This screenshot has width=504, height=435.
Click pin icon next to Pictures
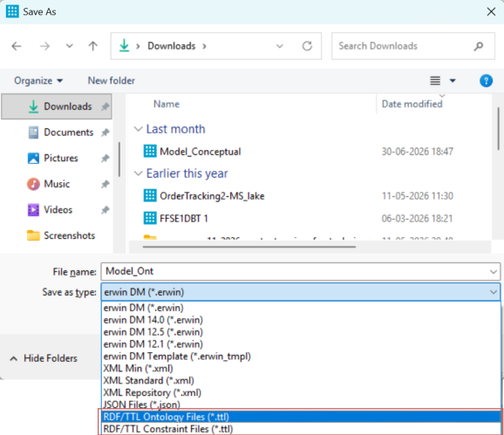[106, 158]
